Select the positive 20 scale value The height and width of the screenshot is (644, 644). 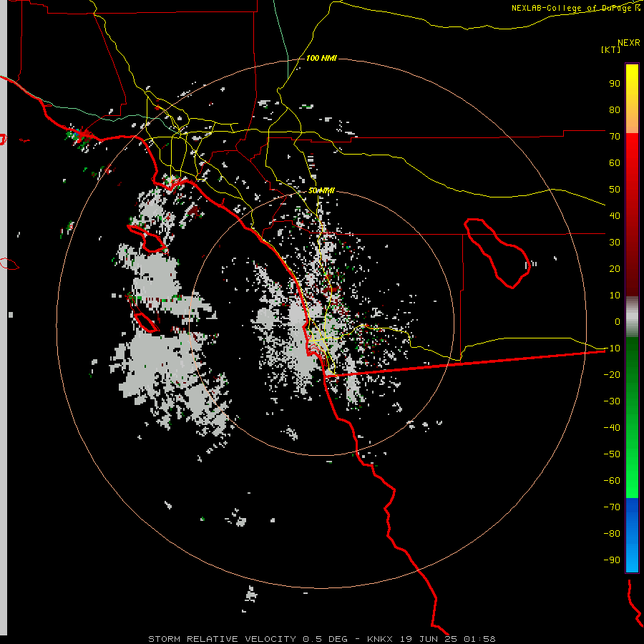[615, 268]
